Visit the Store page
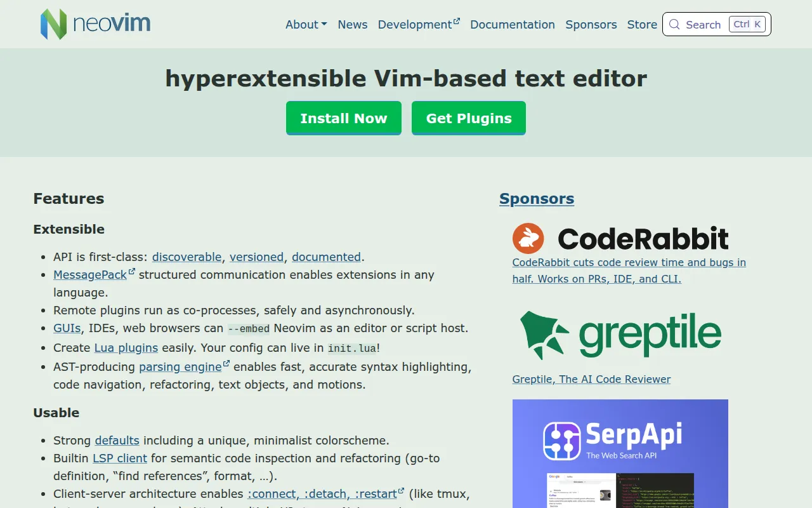 coord(642,25)
